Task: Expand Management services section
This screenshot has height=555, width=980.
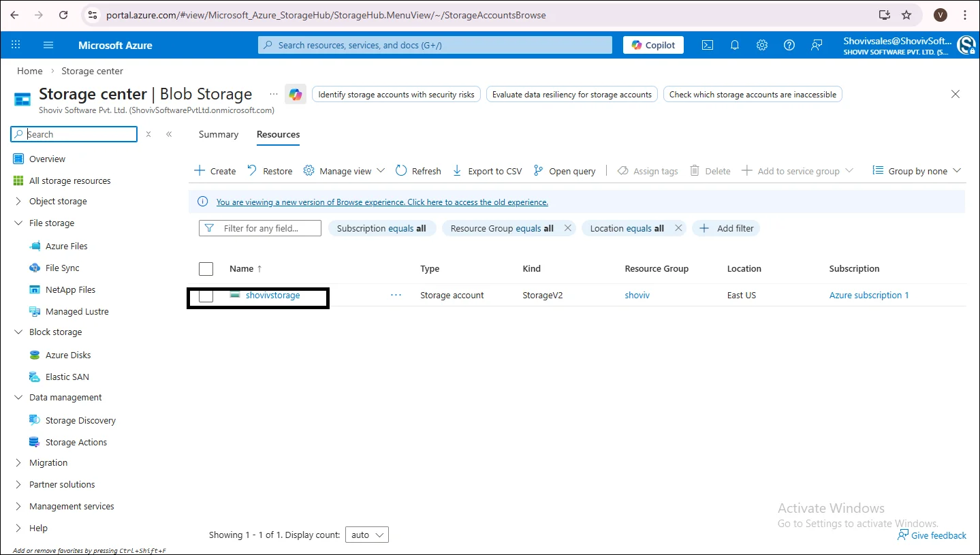Action: pos(18,507)
